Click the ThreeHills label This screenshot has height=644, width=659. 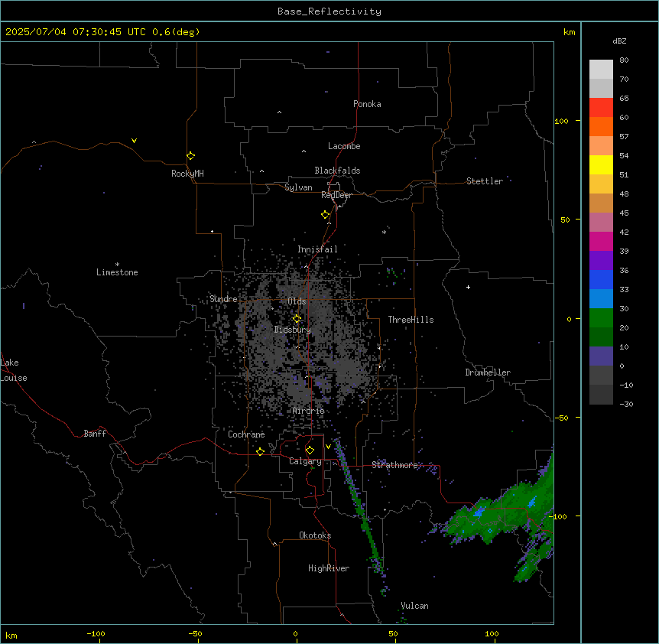click(x=411, y=320)
